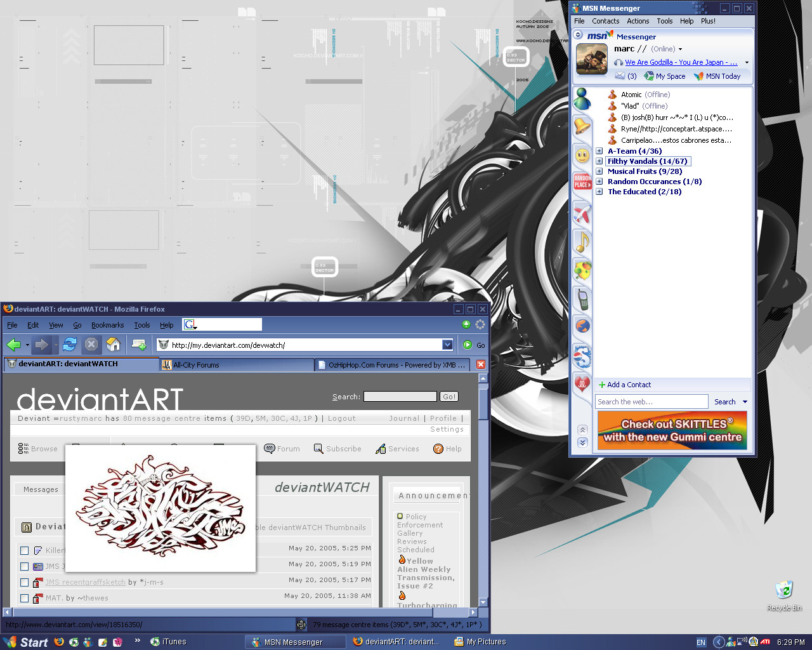The image size is (812, 650).
Task: Open the Firefox Bookmarks menu
Action: [x=107, y=325]
